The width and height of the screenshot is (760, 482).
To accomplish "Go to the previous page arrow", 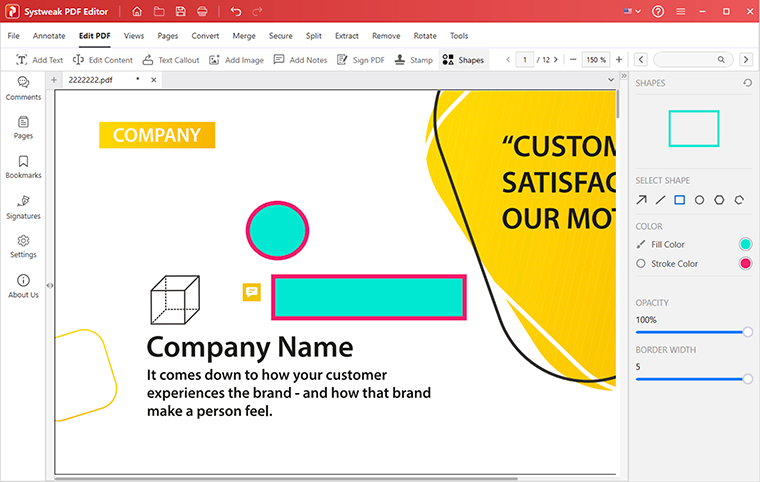I will (508, 60).
